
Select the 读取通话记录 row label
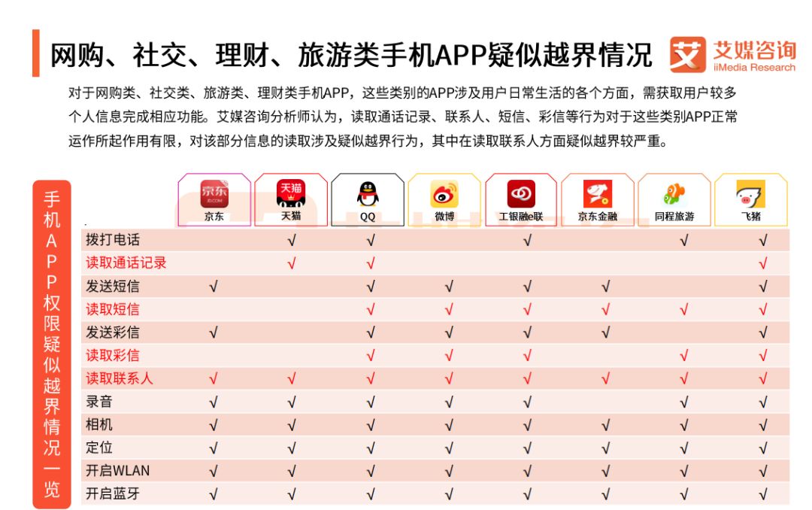coord(126,263)
